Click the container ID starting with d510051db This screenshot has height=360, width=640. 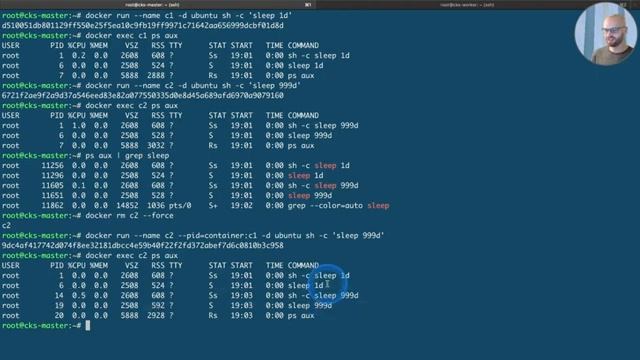[x=142, y=25]
